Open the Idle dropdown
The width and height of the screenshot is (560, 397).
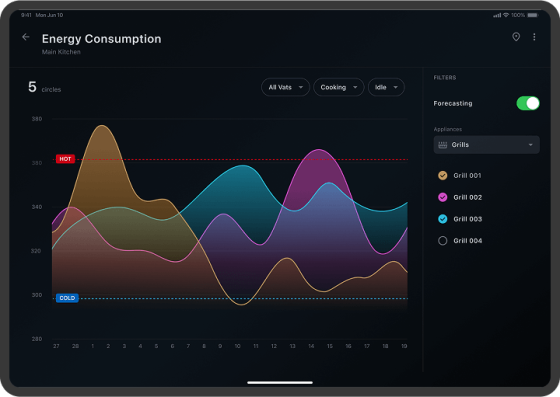click(x=386, y=87)
